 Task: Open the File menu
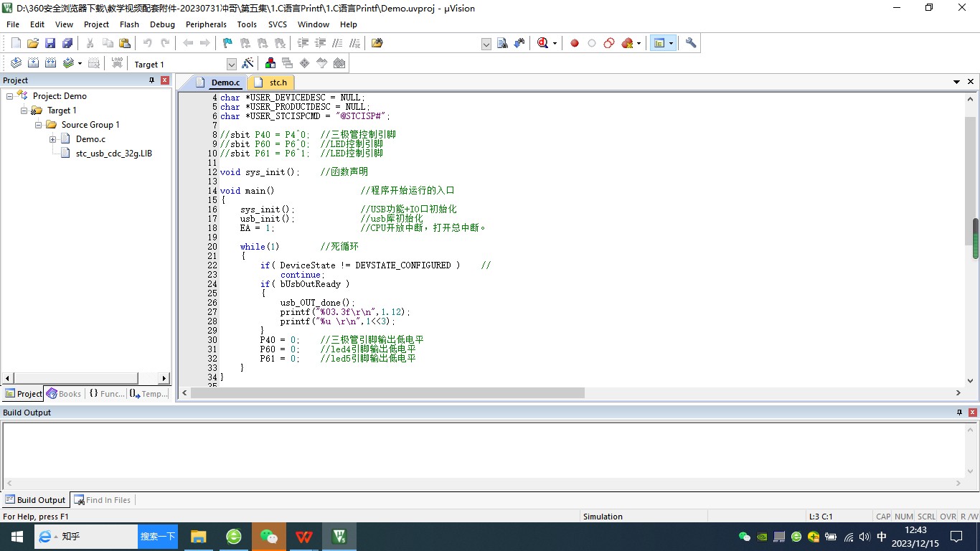click(x=13, y=24)
